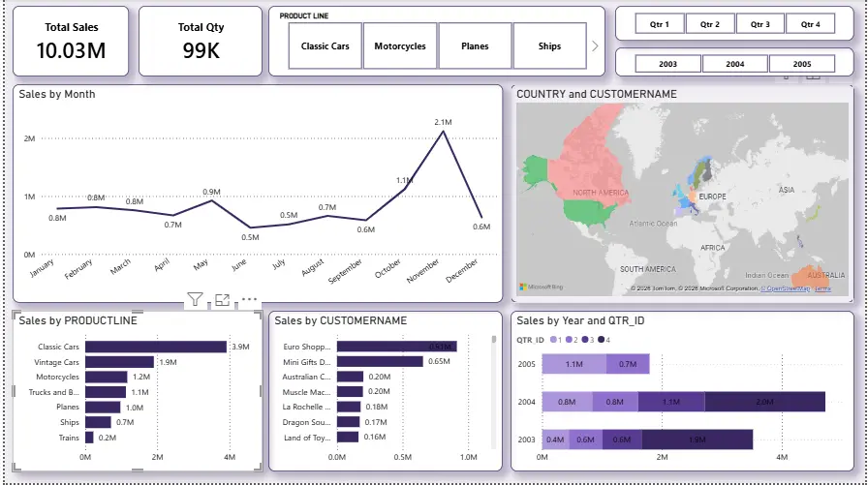Select 2004 quarter 4 segment 2.0M
Screen dimensions: 868x485
coord(765,402)
